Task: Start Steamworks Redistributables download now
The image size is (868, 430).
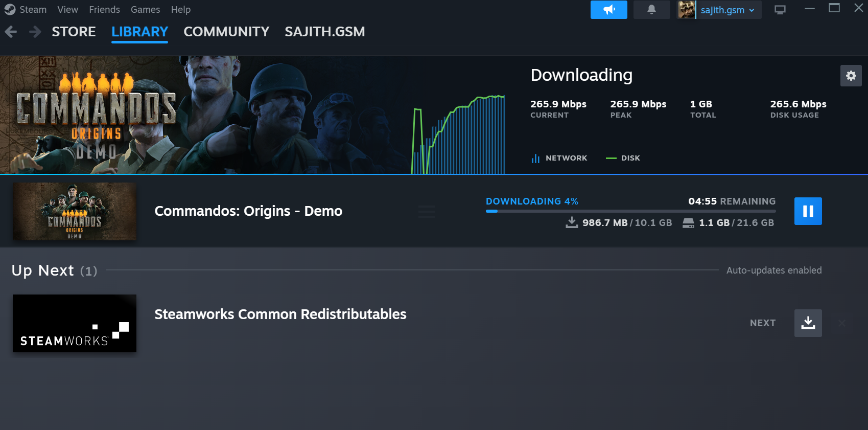Action: pyautogui.click(x=808, y=323)
